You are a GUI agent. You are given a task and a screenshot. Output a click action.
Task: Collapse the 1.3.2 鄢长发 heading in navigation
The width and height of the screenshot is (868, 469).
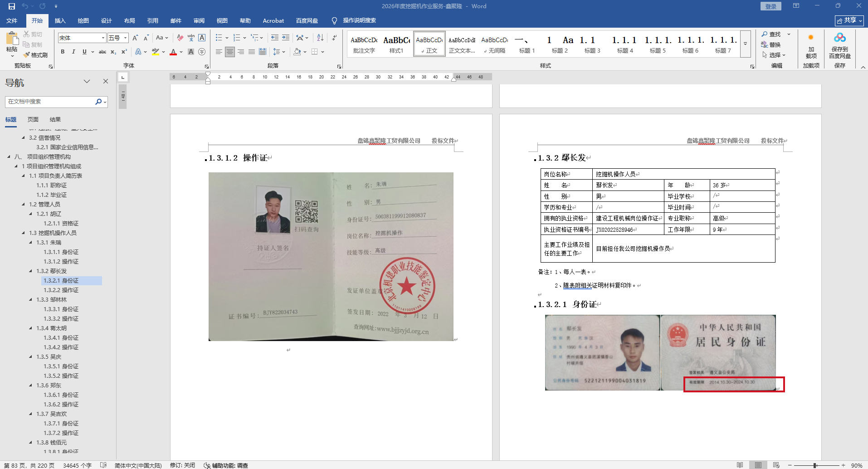coord(31,271)
